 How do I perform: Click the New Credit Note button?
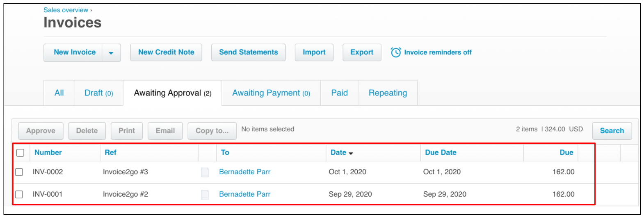tap(166, 52)
